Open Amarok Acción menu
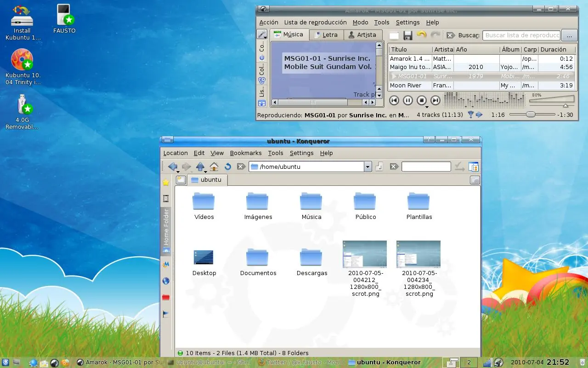 tap(269, 22)
